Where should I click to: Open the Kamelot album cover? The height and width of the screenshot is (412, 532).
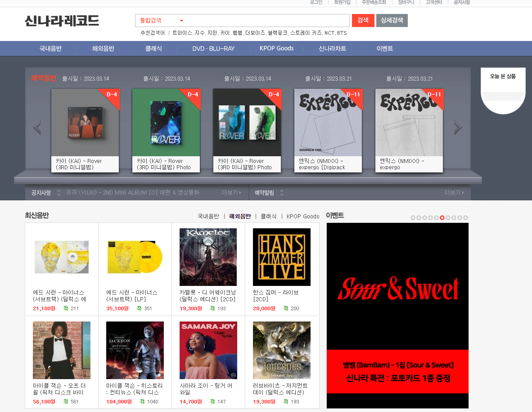208,257
